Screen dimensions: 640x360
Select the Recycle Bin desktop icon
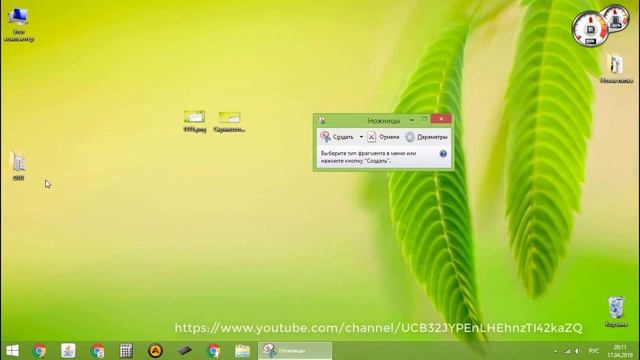click(x=616, y=312)
